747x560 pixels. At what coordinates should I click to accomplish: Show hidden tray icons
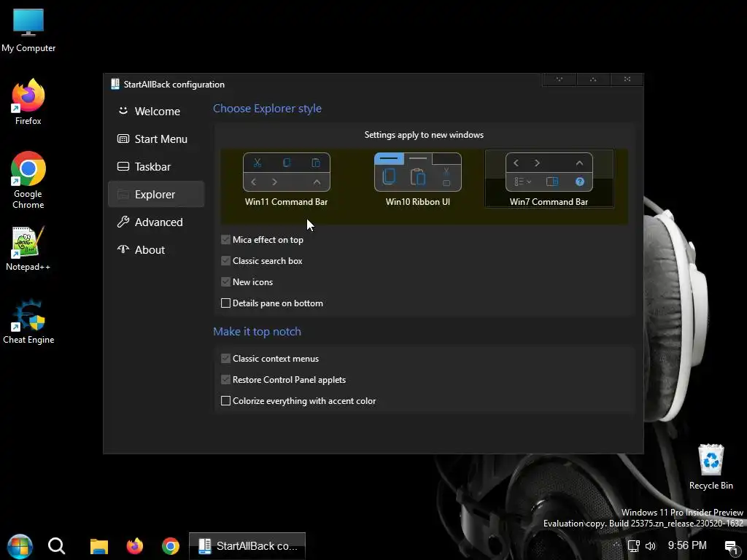617,545
